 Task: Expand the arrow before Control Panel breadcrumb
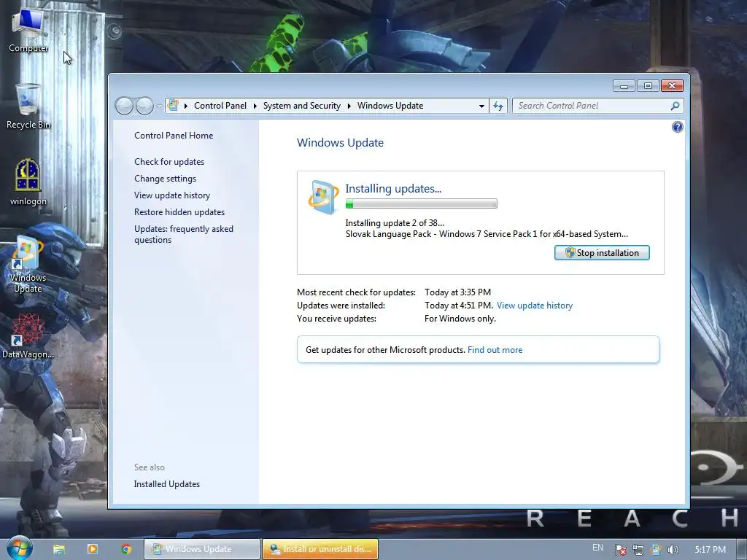[x=186, y=106]
